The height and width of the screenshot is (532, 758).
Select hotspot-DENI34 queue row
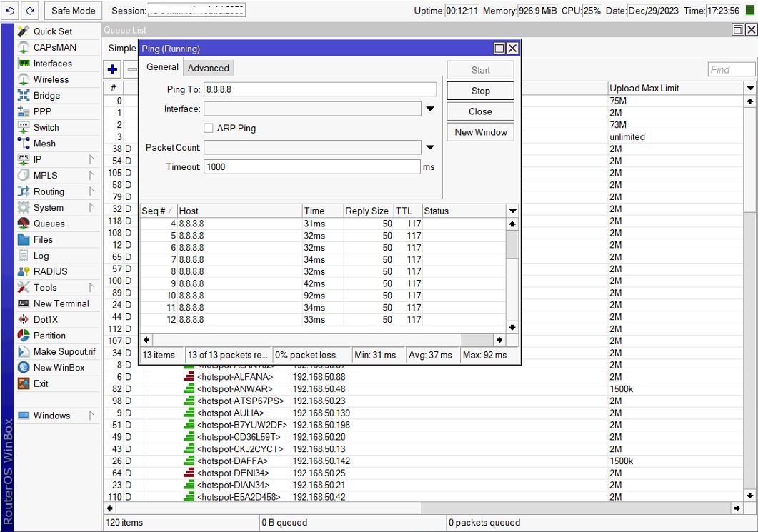(423, 473)
